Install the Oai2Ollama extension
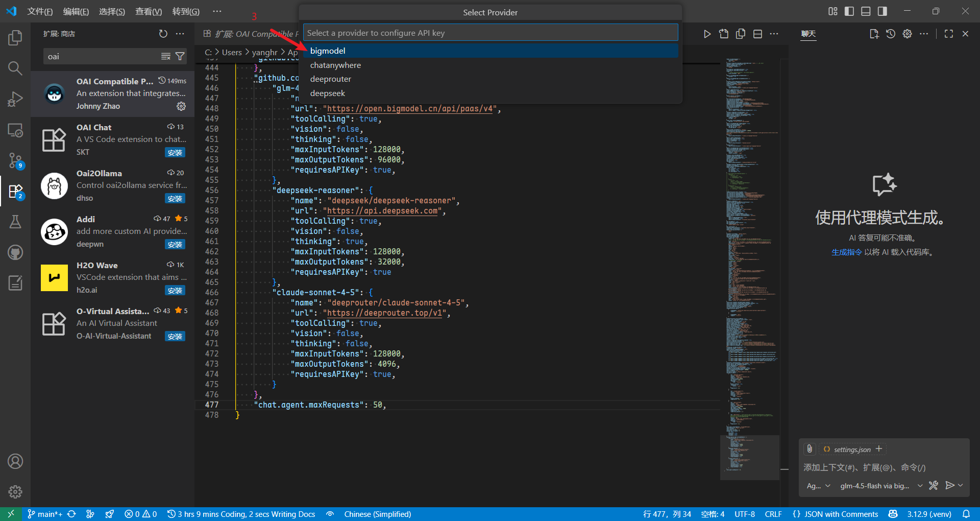Image resolution: width=980 pixels, height=521 pixels. (175, 198)
